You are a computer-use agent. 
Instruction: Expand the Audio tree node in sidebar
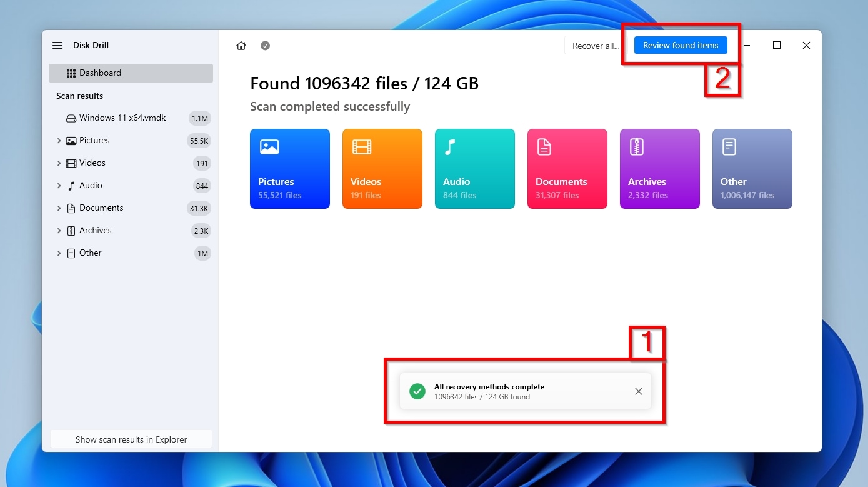59,186
